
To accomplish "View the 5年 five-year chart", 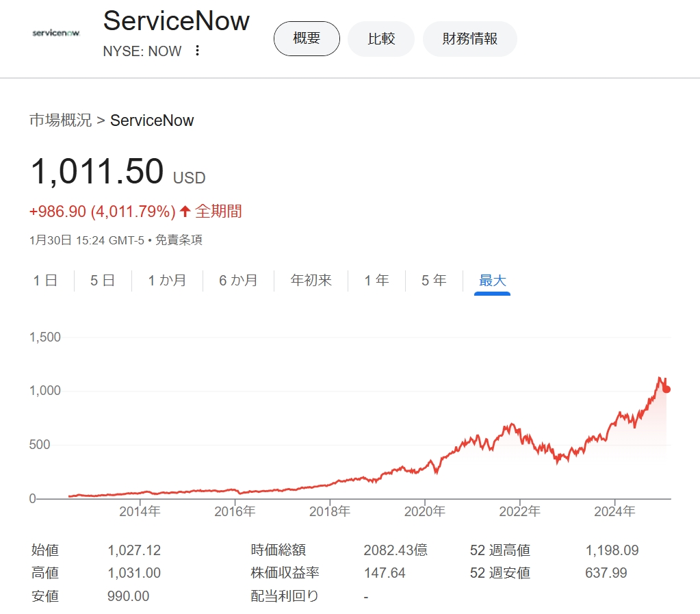I will coord(432,280).
